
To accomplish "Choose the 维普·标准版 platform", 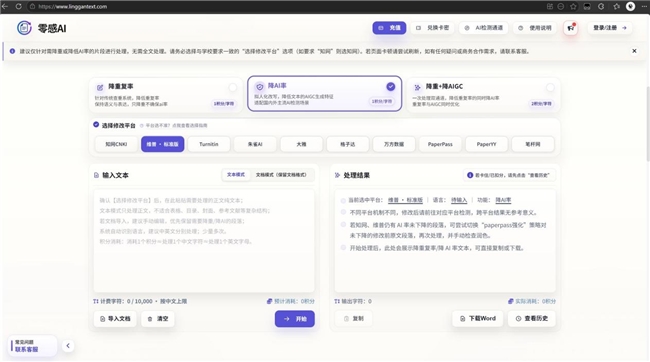I will (162, 144).
